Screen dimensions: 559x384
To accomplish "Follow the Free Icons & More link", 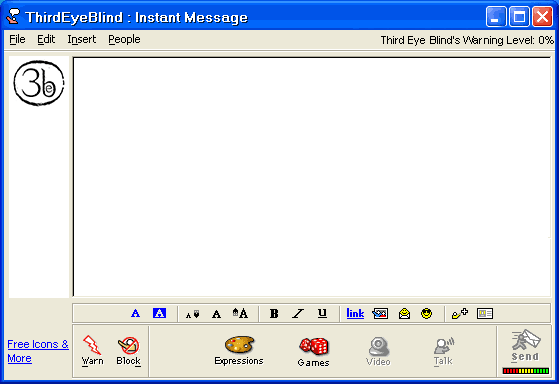I will click(x=38, y=351).
